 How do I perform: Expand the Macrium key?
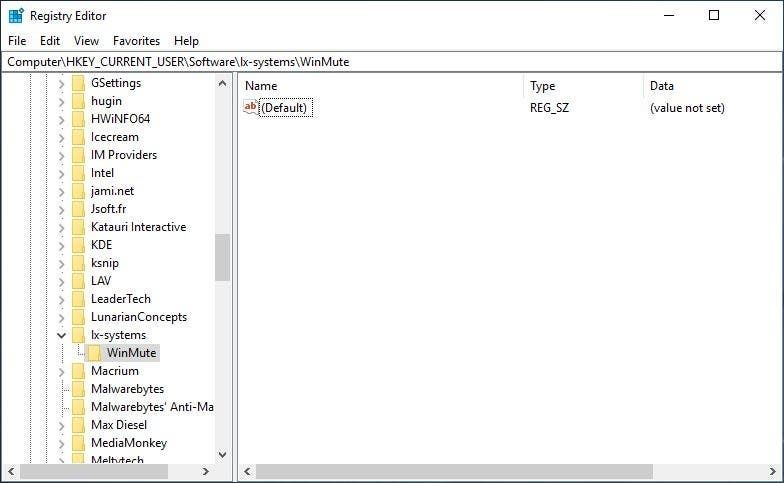pyautogui.click(x=62, y=372)
